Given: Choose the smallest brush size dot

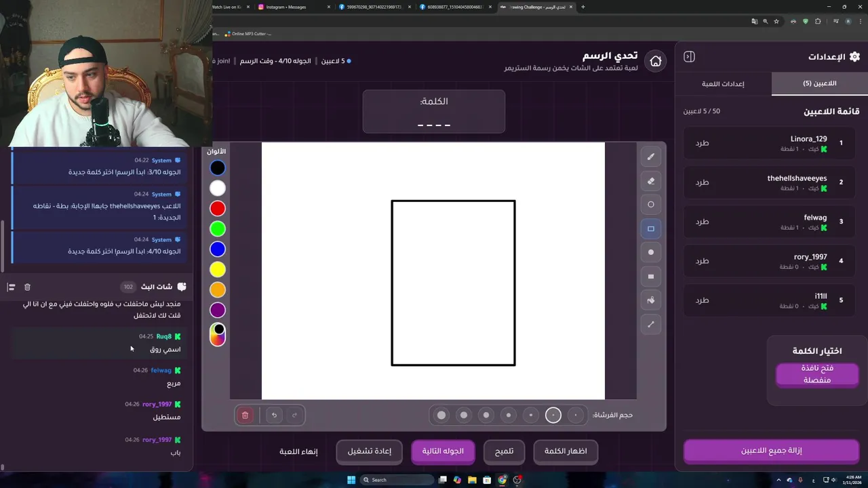Looking at the screenshot, I should click(x=576, y=415).
